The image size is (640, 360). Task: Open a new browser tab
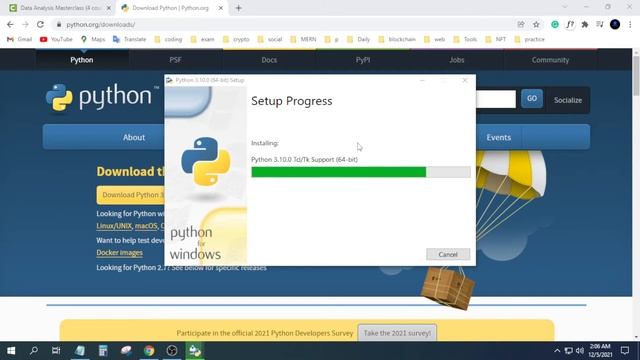coord(239,8)
